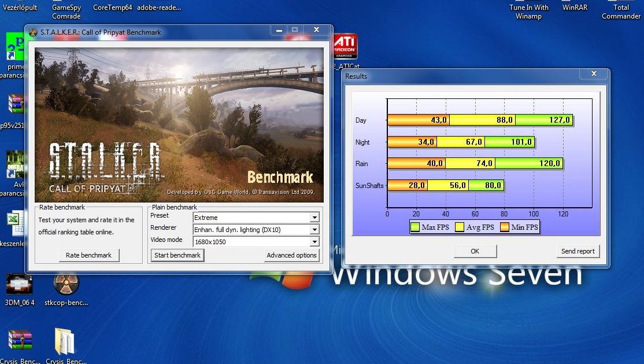The width and height of the screenshot is (644, 364).
Task: Click Send report in Results window
Action: pyautogui.click(x=578, y=251)
